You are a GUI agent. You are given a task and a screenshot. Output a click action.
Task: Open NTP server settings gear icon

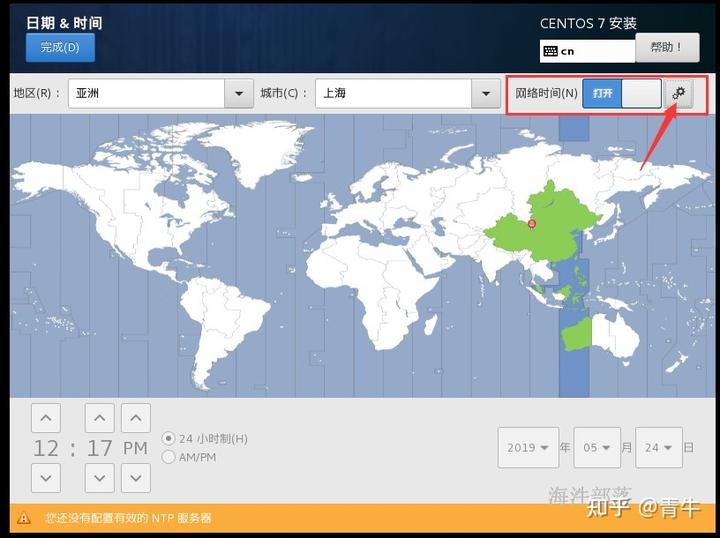(678, 93)
